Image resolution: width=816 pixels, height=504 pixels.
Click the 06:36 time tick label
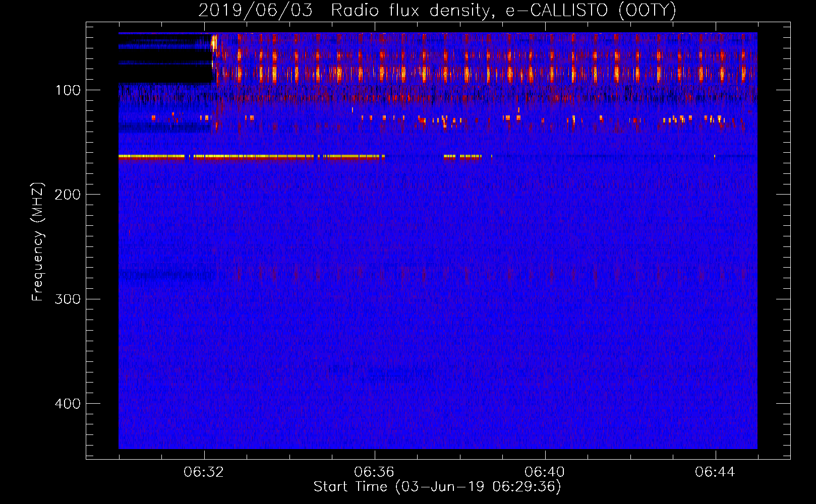pyautogui.click(x=374, y=472)
